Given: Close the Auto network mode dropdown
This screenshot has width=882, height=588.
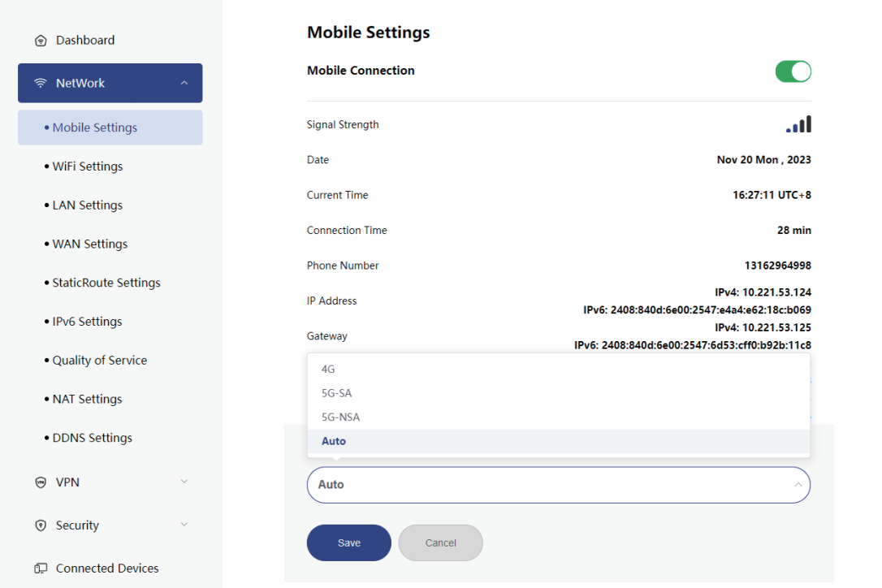Looking at the screenshot, I should point(798,485).
